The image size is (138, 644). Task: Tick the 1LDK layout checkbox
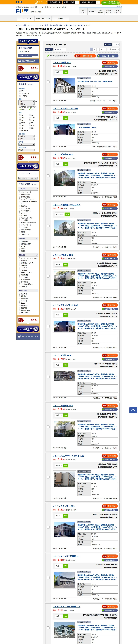tap(30, 118)
